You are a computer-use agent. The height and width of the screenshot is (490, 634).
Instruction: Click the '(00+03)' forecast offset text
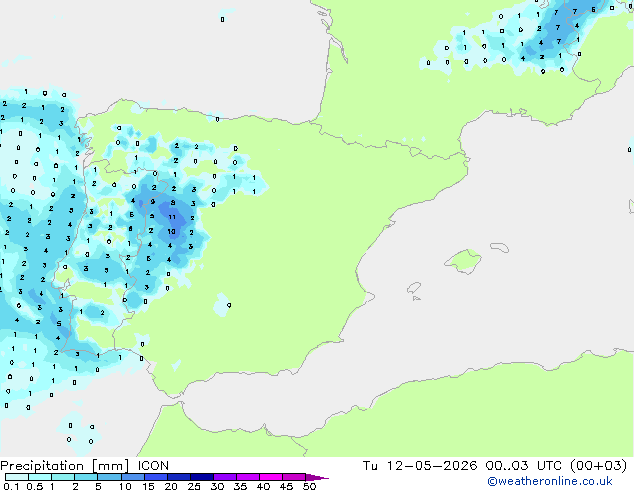[x=598, y=466]
